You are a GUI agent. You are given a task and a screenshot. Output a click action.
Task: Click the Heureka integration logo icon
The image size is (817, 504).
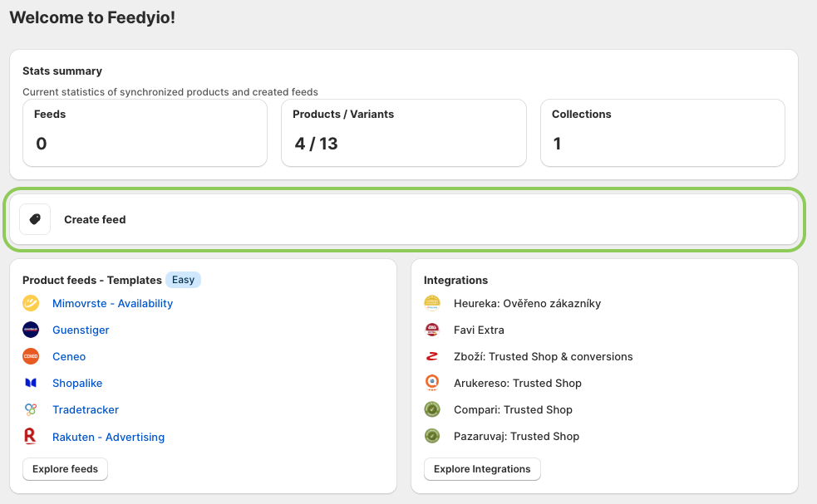[432, 303]
